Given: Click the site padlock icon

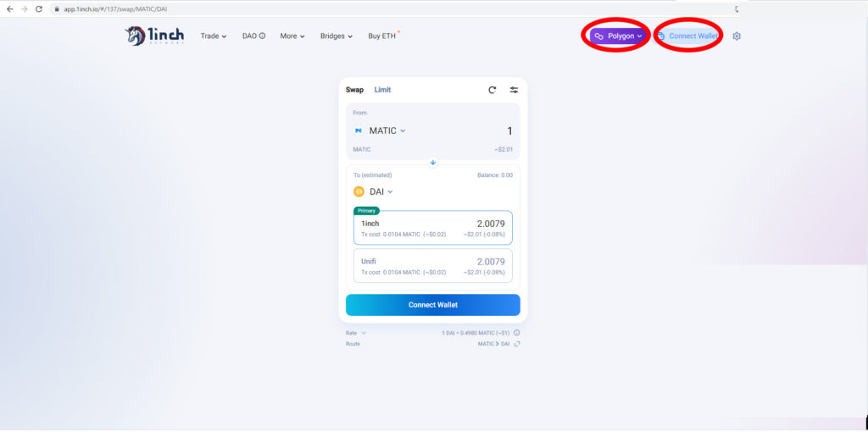Looking at the screenshot, I should tap(57, 9).
